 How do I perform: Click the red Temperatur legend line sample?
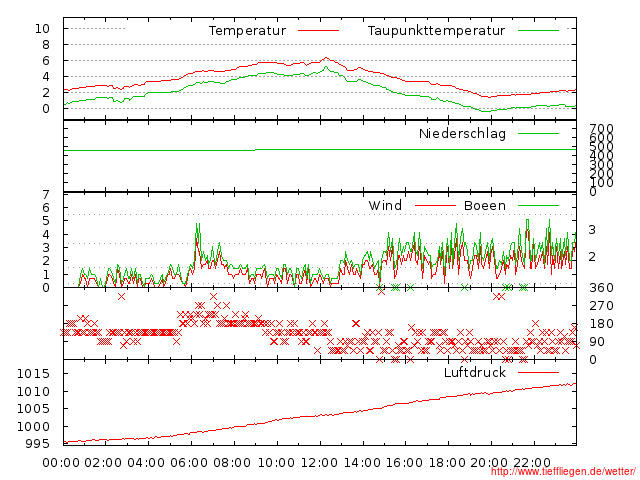318,31
